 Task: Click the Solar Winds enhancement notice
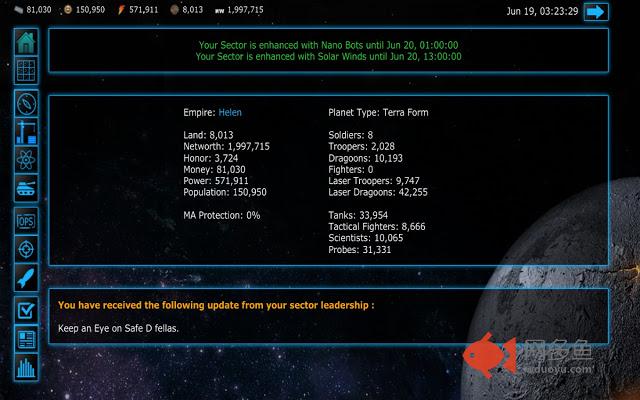click(x=328, y=56)
